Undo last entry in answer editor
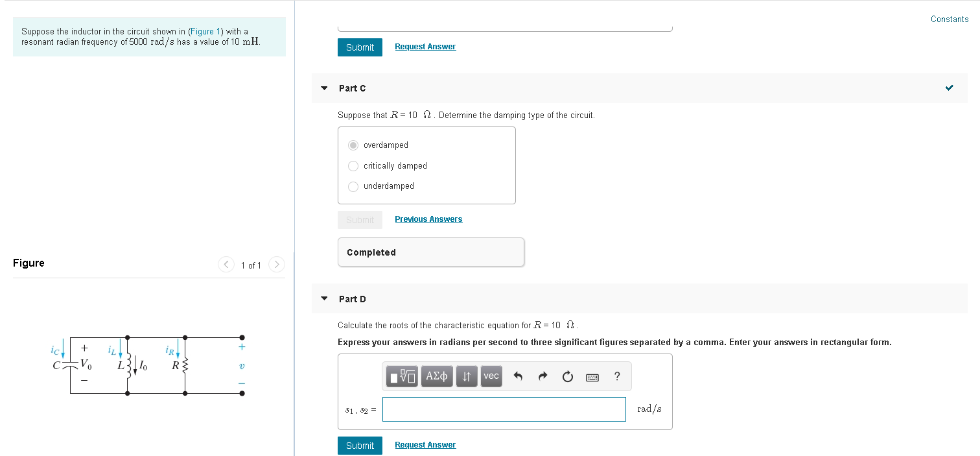This screenshot has height=456, width=980. (x=518, y=376)
